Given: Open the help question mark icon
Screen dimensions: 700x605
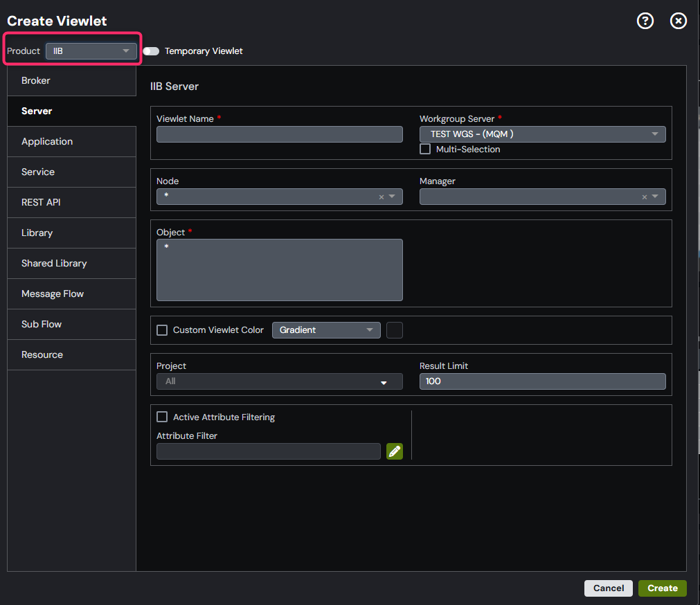Looking at the screenshot, I should [x=645, y=21].
